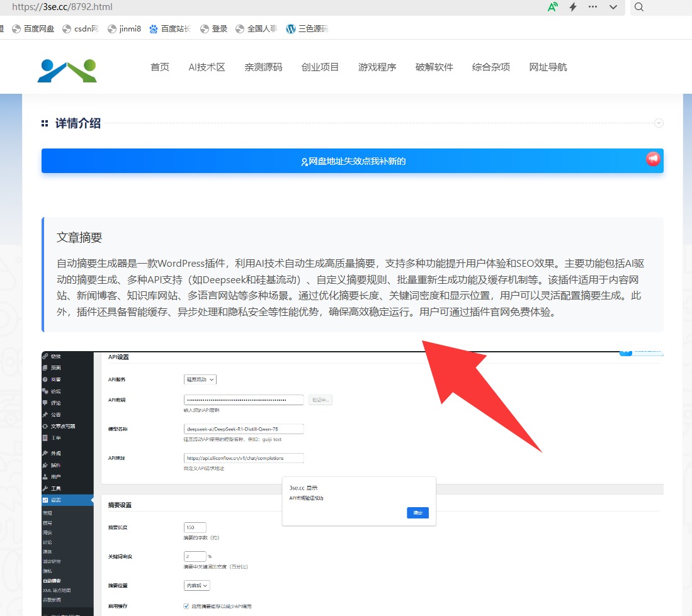Click the 确定 button in the dialog
The width and height of the screenshot is (692, 616).
(417, 513)
